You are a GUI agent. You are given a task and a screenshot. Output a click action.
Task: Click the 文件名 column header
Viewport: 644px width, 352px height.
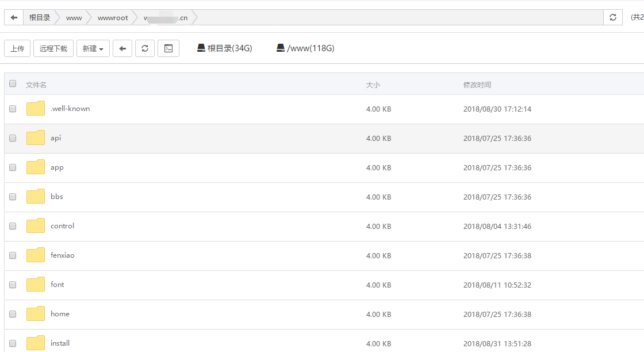[x=36, y=85]
